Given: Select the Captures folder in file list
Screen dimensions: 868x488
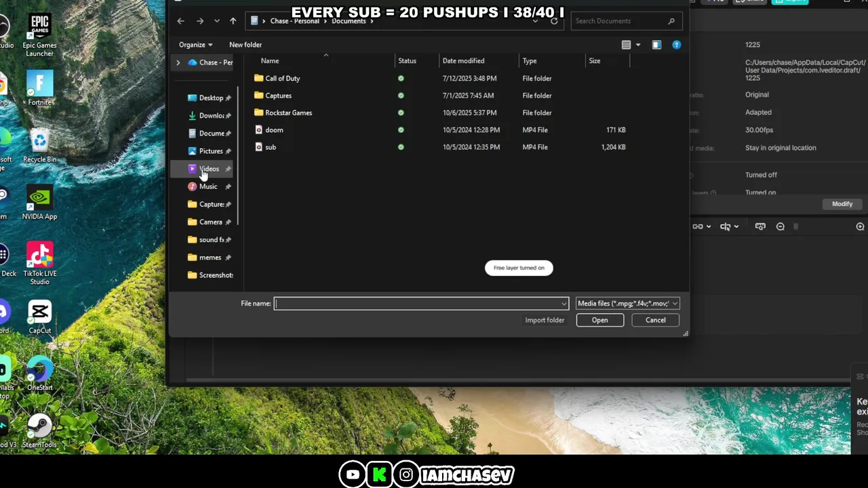Looking at the screenshot, I should click(278, 96).
